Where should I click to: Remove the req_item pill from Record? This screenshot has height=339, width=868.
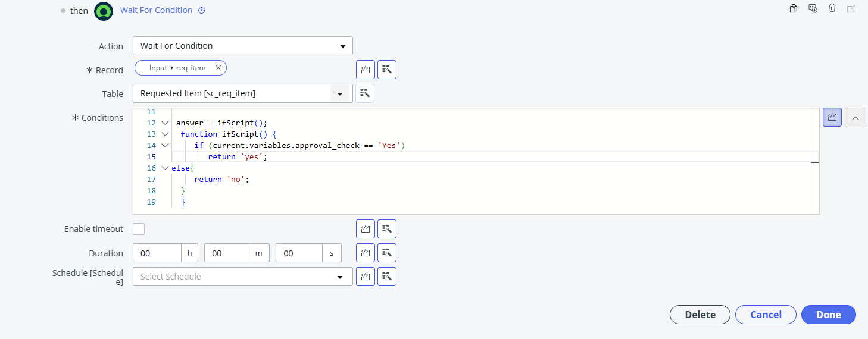pyautogui.click(x=218, y=68)
